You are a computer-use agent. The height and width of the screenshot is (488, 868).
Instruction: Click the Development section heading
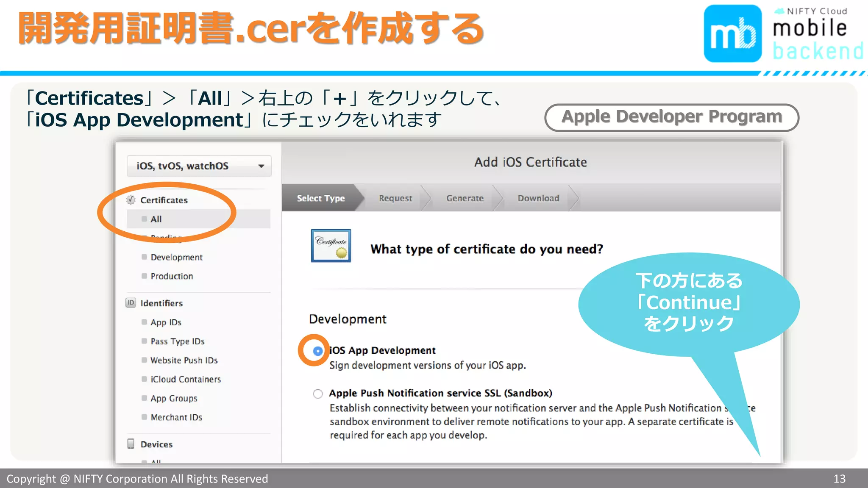pos(348,319)
